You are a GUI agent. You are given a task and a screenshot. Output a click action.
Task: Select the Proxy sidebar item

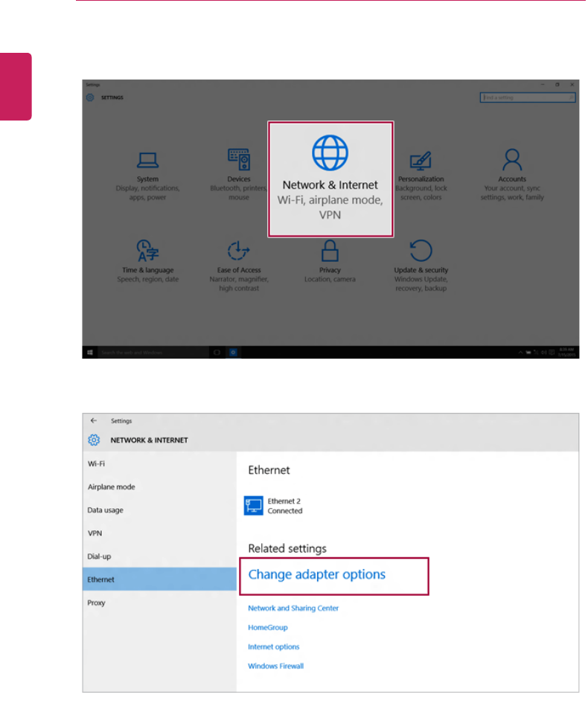click(x=159, y=603)
